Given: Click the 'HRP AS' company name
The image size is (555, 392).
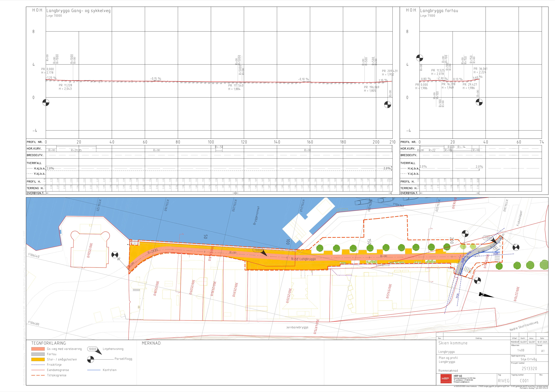Looking at the screenshot, I should (x=458, y=376).
